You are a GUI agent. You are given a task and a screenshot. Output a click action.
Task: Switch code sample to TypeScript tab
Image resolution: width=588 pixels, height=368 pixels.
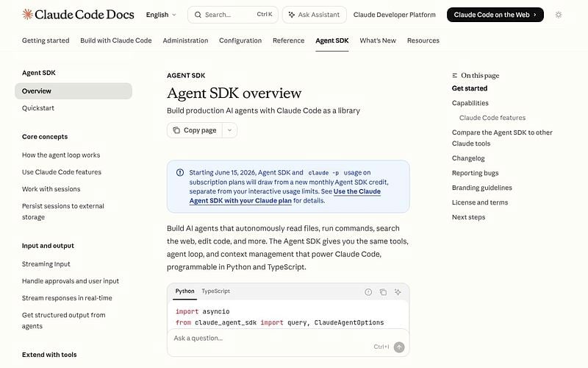[x=215, y=291]
